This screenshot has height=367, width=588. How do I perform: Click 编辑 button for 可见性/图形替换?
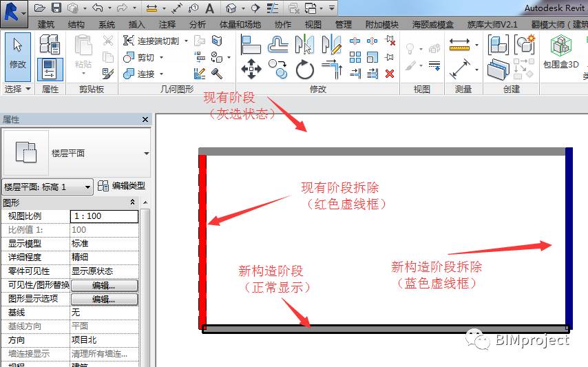pos(104,285)
